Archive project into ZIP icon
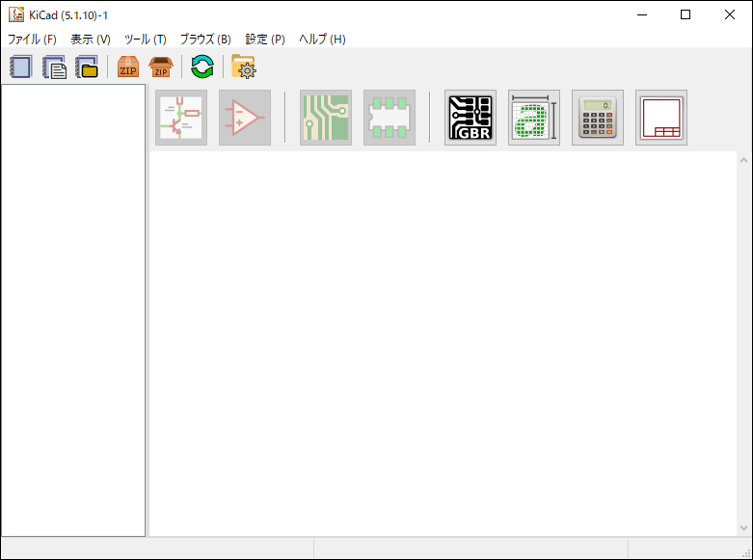This screenshot has width=753, height=560. 128,67
